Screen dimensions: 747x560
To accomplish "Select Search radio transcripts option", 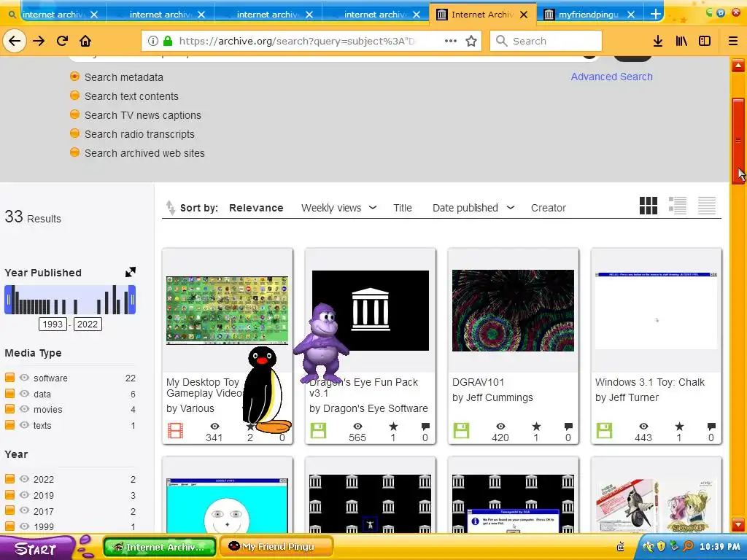I will [74, 134].
